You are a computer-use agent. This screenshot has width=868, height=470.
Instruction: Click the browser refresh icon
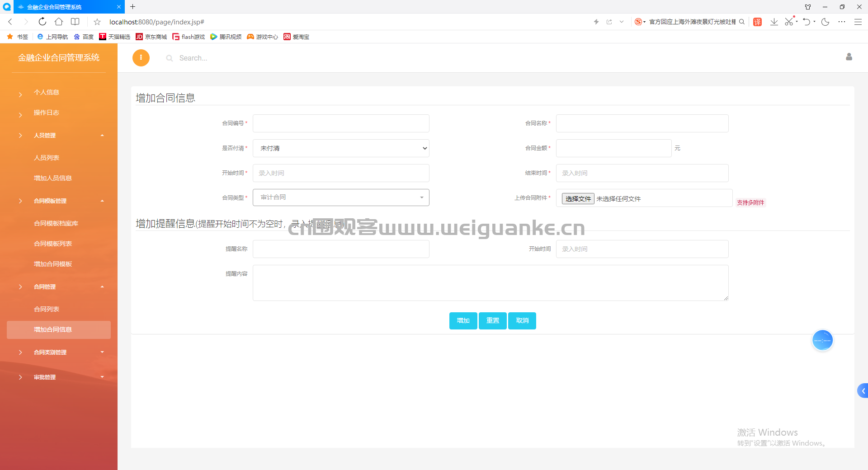(42, 22)
